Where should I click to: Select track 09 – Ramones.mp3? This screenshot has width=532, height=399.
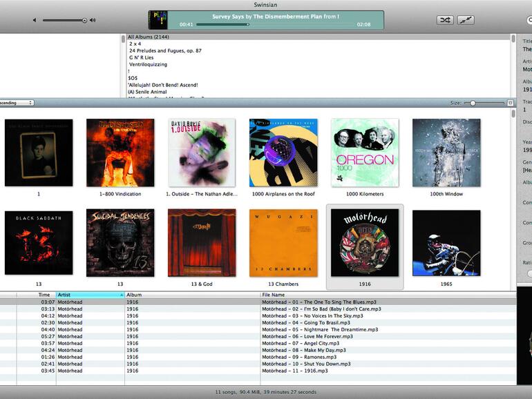tap(303, 357)
